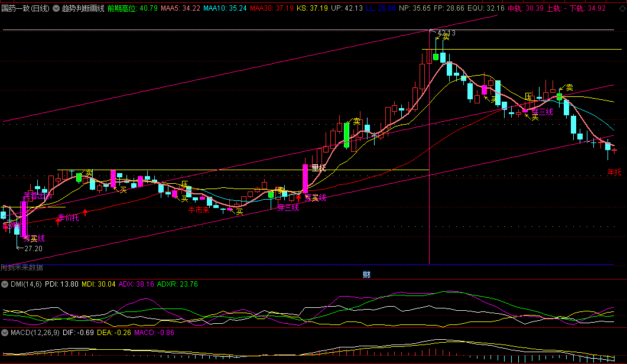This screenshot has width=627, height=364.
Task: Click the ADX: 38.16 reading
Action: 137,284
